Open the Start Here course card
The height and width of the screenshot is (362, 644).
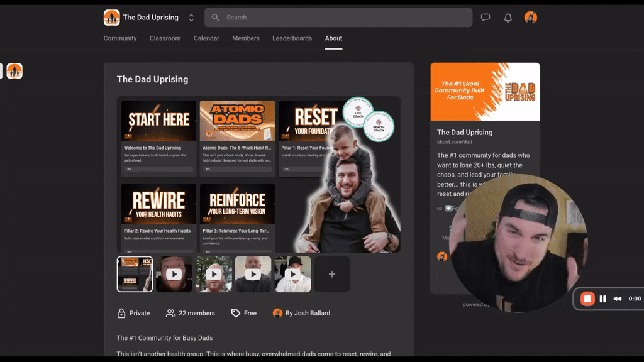point(158,138)
